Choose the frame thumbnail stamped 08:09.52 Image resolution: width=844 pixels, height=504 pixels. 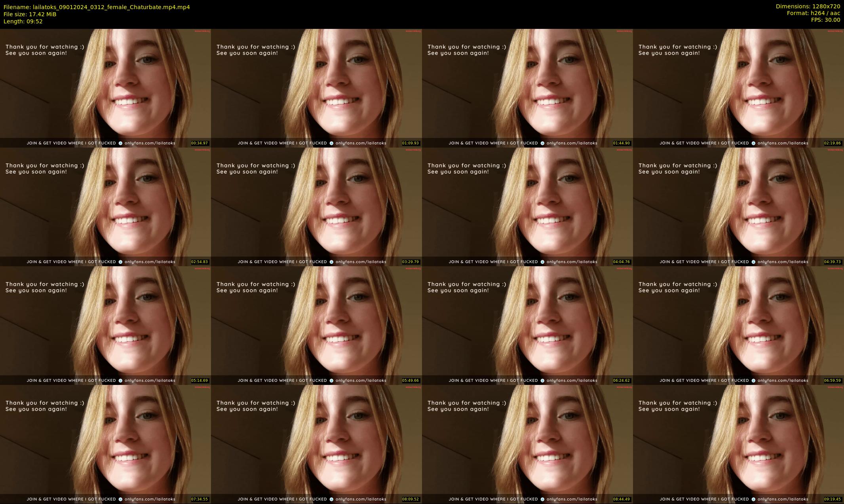[316, 444]
